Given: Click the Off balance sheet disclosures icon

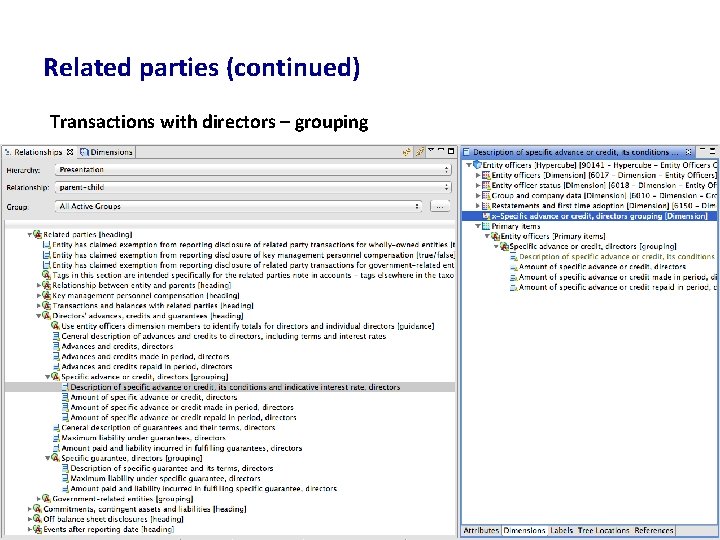Looking at the screenshot, I should [38, 519].
